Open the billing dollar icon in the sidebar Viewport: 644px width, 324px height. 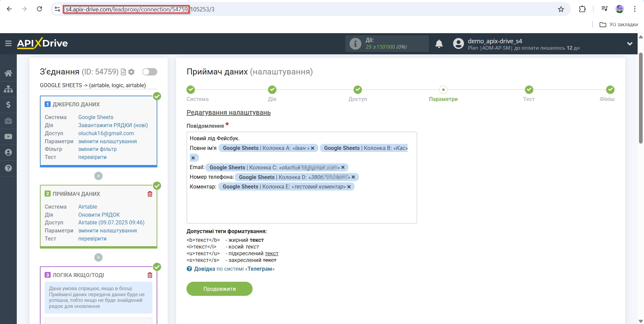(8, 105)
